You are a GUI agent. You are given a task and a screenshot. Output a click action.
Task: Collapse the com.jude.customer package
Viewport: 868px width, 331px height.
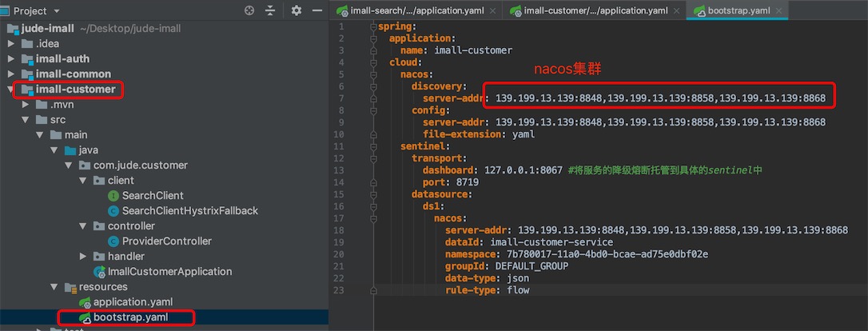(69, 165)
